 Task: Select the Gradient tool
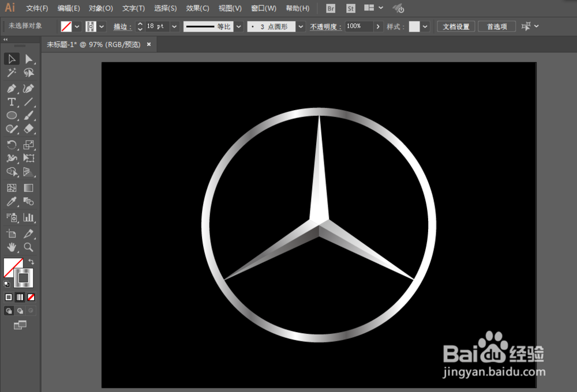click(29, 188)
